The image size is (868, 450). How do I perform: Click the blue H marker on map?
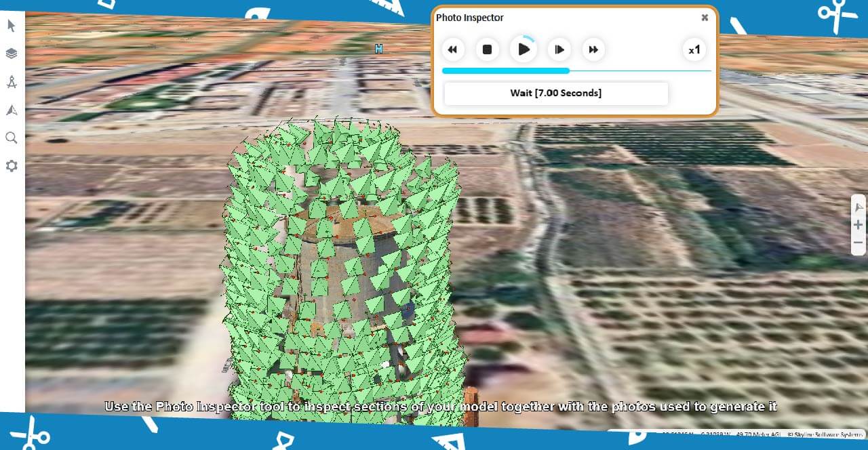378,49
